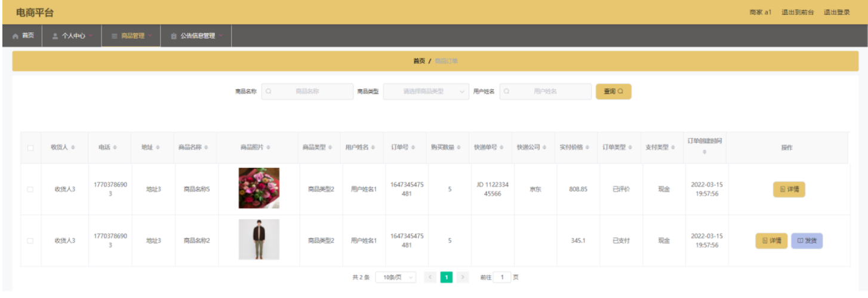Open the man in jacket product image
868x298 pixels.
pyautogui.click(x=259, y=239)
